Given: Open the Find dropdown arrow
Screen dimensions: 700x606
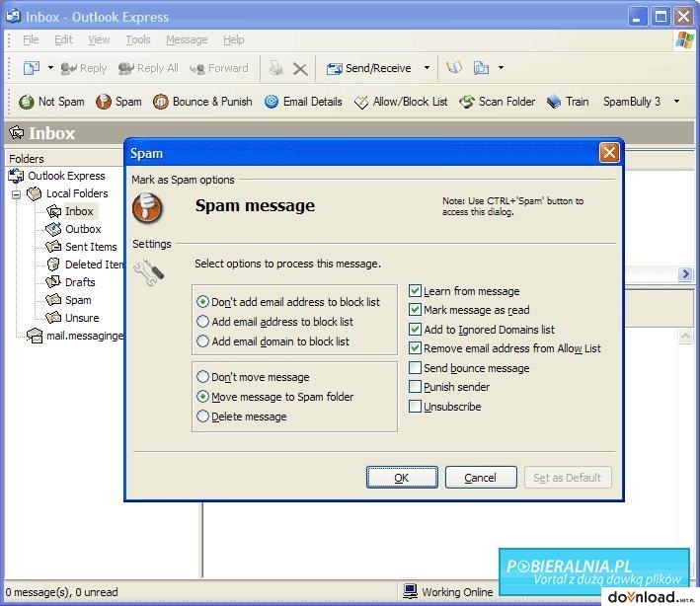Looking at the screenshot, I should point(501,68).
